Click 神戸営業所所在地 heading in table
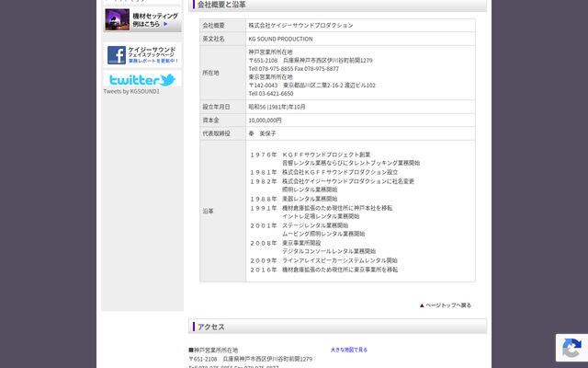The image size is (588, 368). click(270, 52)
